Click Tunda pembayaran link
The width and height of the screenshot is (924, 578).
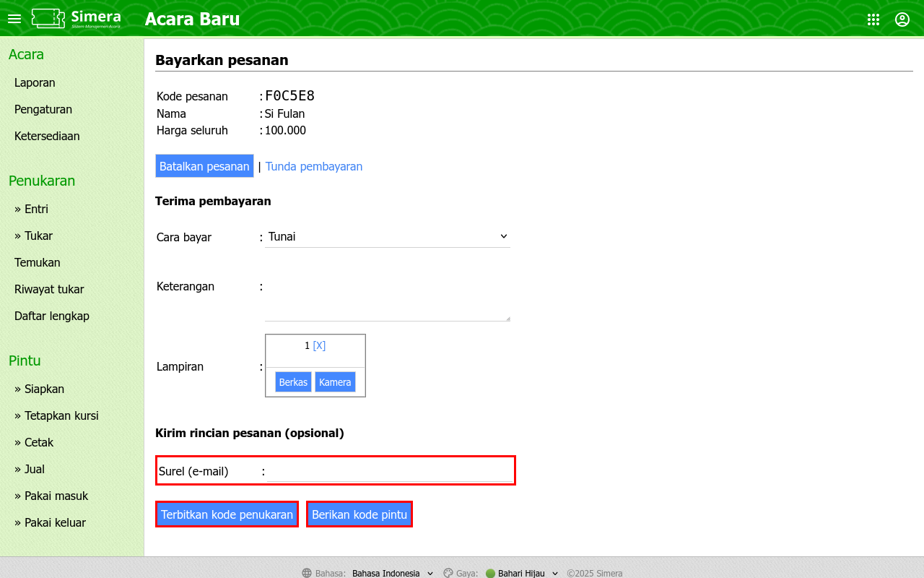(x=314, y=166)
